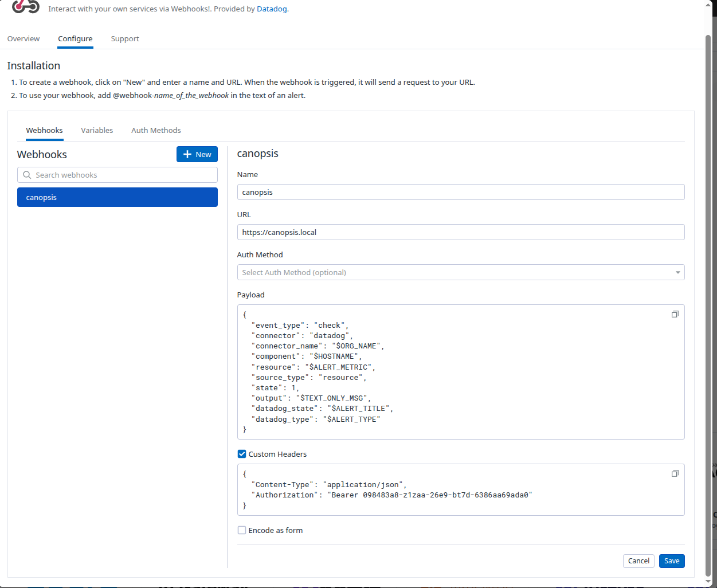Focus the URL input field
This screenshot has width=717, height=588.
(461, 232)
